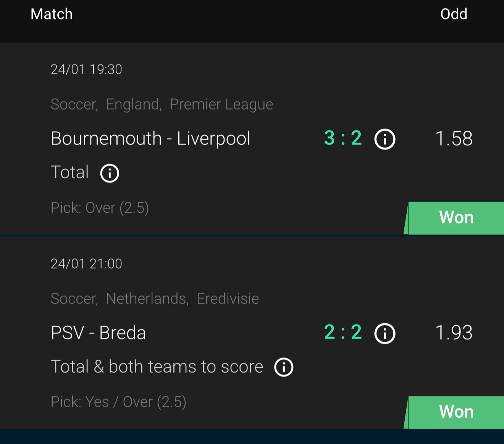Open info icon beside the 2:2 score
The width and height of the screenshot is (504, 444).
coord(384,333)
